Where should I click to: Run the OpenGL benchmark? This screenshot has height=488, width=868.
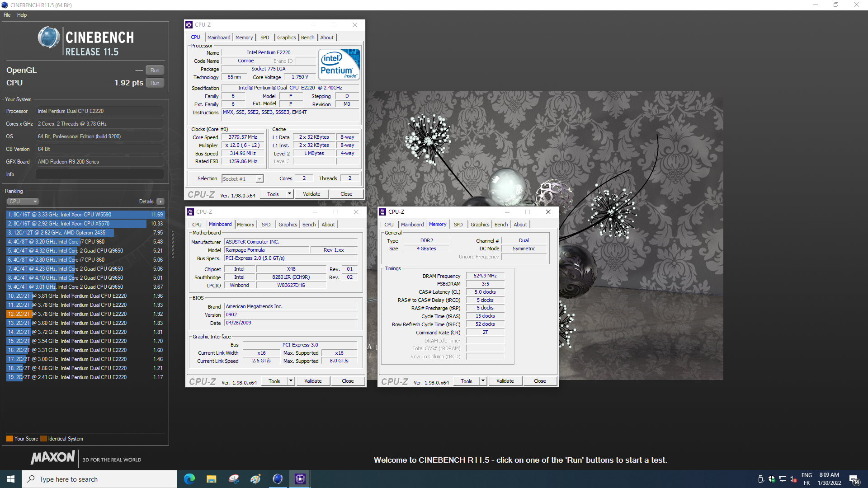pos(155,70)
